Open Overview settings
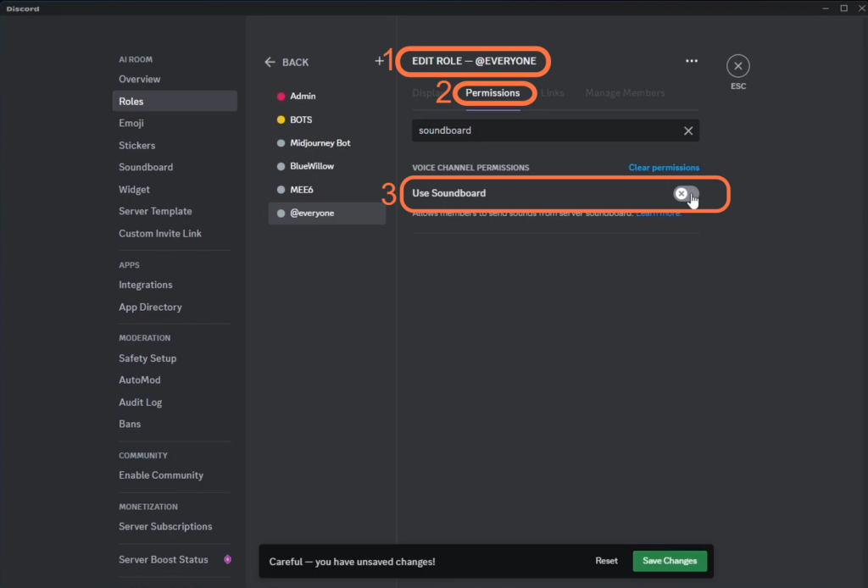The width and height of the screenshot is (868, 588). coord(175,79)
